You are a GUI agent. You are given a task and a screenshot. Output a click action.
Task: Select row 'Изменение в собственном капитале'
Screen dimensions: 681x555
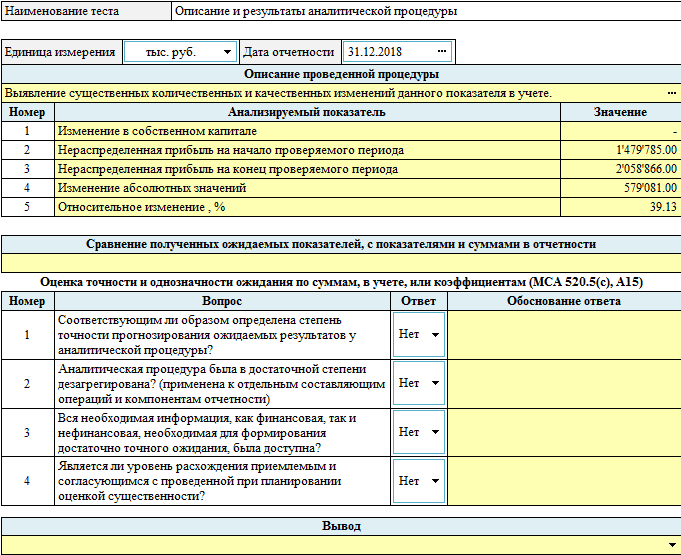pyautogui.click(x=307, y=131)
